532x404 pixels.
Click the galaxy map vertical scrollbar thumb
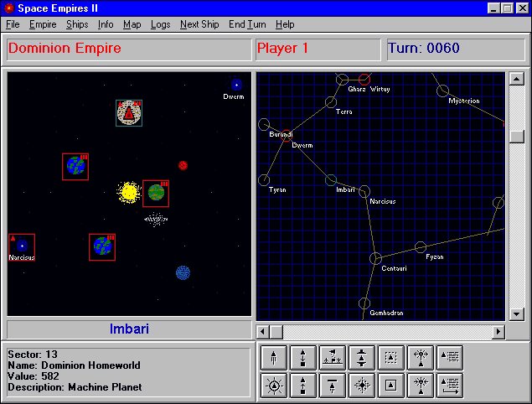[x=517, y=137]
